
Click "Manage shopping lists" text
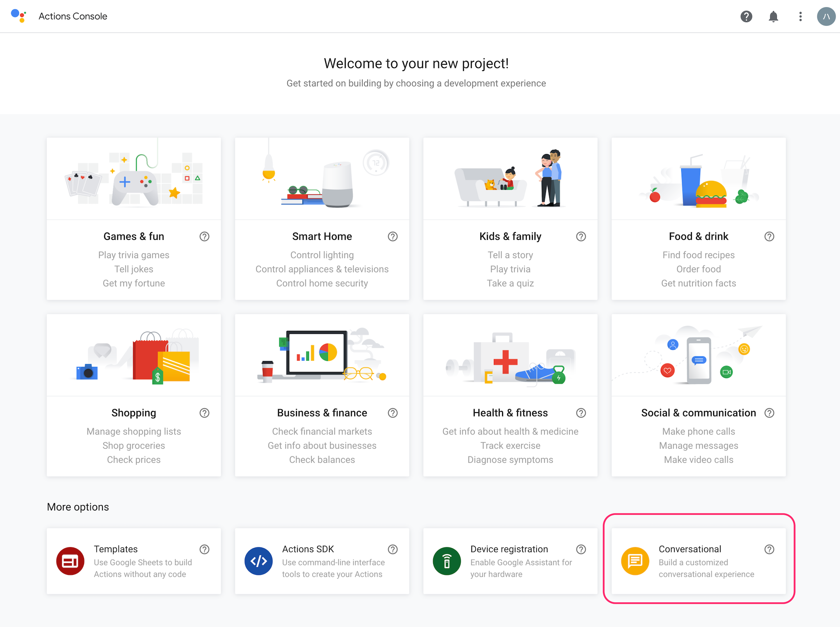pyautogui.click(x=134, y=431)
